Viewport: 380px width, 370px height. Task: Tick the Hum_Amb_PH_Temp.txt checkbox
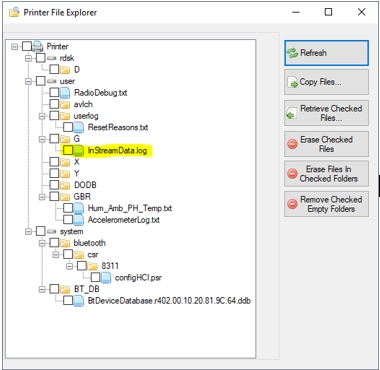coord(68,208)
